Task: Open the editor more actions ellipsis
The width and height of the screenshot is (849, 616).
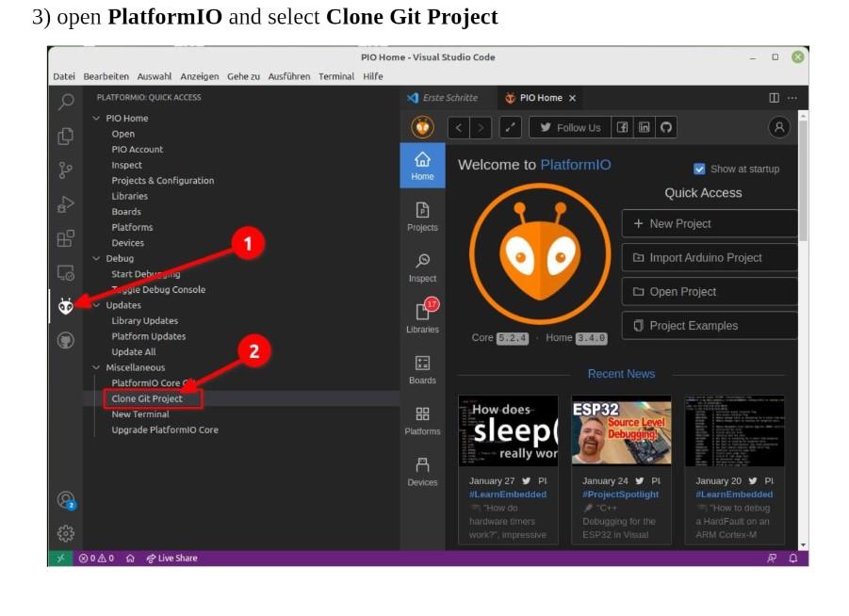Action: (x=792, y=98)
